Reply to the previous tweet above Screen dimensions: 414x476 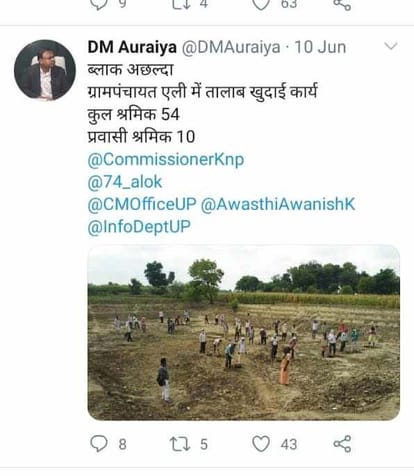pos(99,4)
